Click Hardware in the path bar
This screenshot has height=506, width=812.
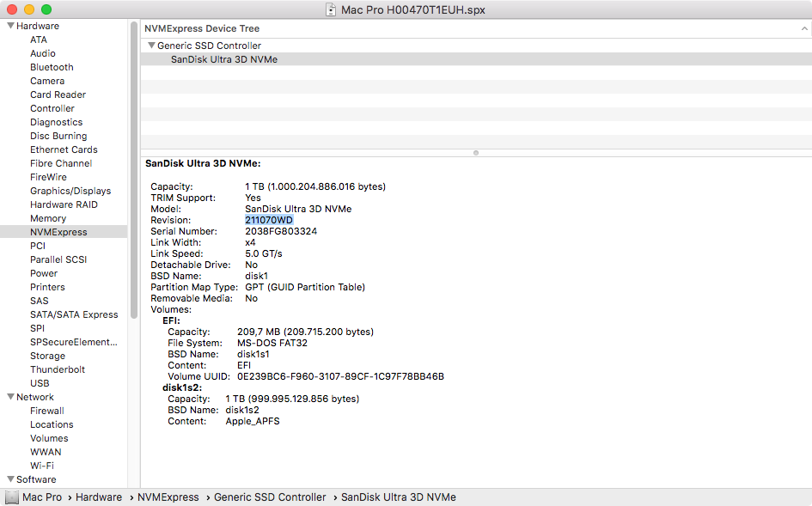99,497
